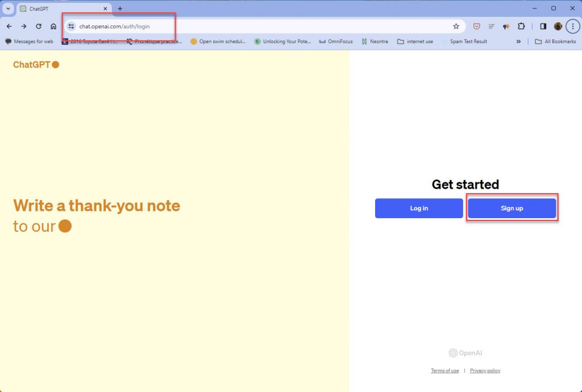Click the site information icon in address bar
Viewport: 582px width, 392px height.
point(71,26)
